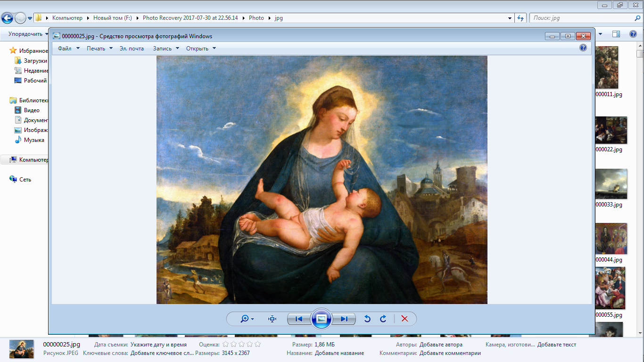Rotate the photo counterclockwise
The image size is (644, 362).
pos(367,319)
